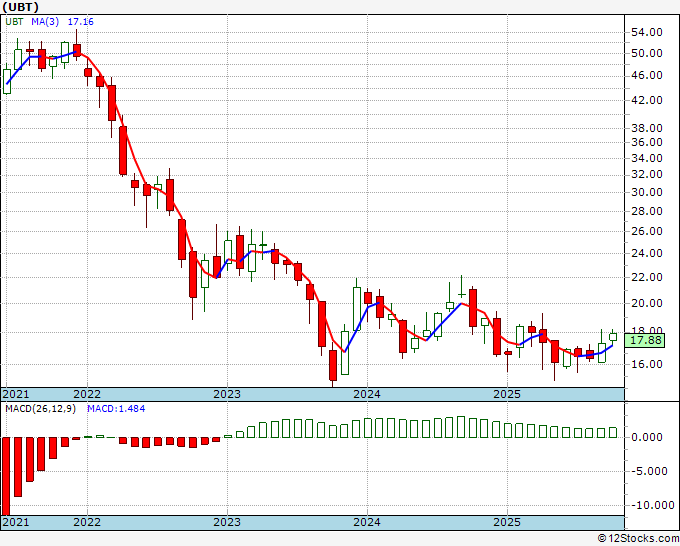Click the 54.00 price axis label
The width and height of the screenshot is (680, 546).
pyautogui.click(x=646, y=33)
